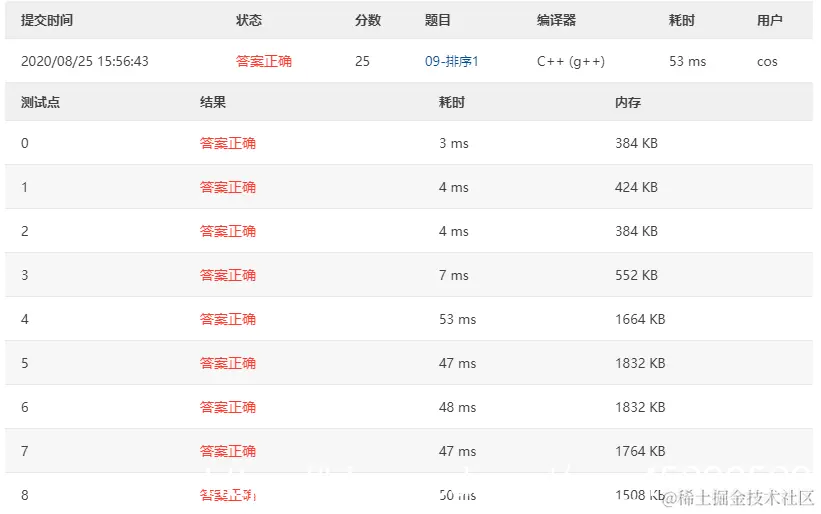
Task: Click the test point number 2
Action: [25, 231]
